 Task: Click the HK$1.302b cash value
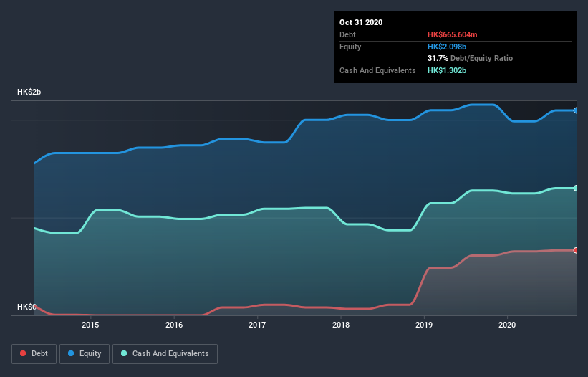coord(447,70)
